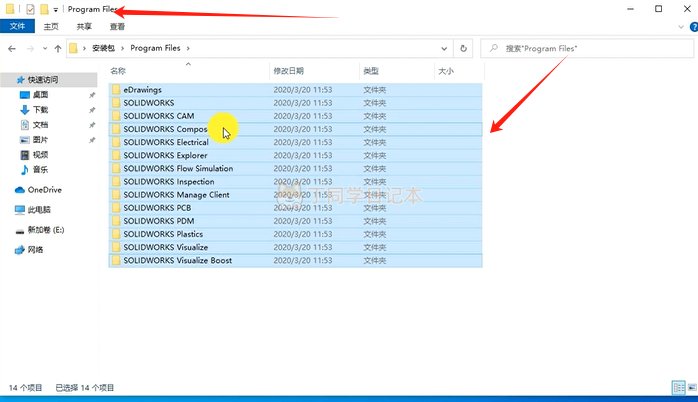Switch to details view in status bar
Viewport: 698px width, 402px height.
[x=676, y=388]
